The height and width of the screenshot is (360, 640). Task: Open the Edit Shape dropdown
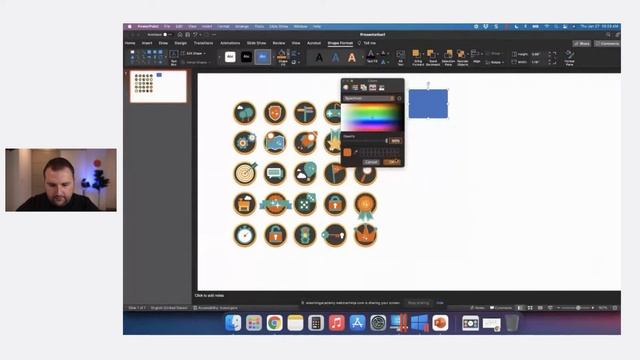[x=193, y=53]
